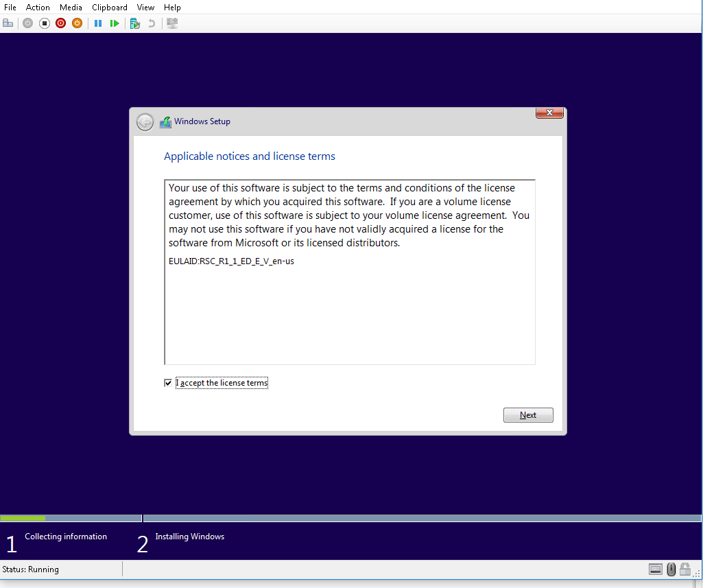
Task: Click the lock icon in the status bar
Action: click(684, 569)
